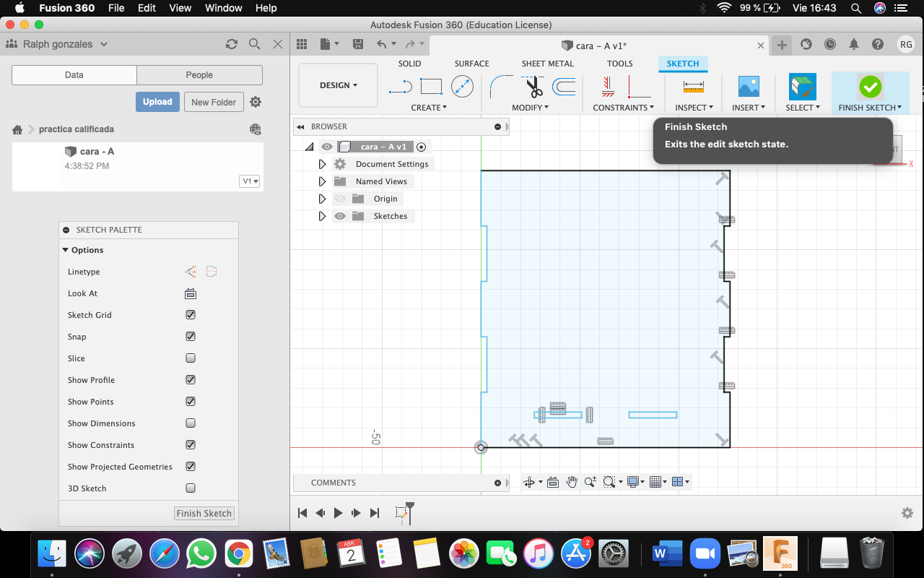Enable the Slice checkbox
Viewport: 924px width, 578px height.
click(x=191, y=358)
